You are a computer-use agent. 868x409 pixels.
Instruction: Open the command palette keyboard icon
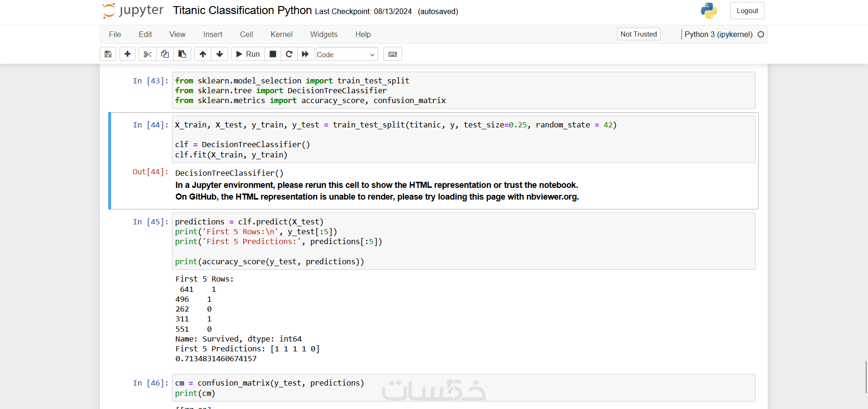point(393,54)
